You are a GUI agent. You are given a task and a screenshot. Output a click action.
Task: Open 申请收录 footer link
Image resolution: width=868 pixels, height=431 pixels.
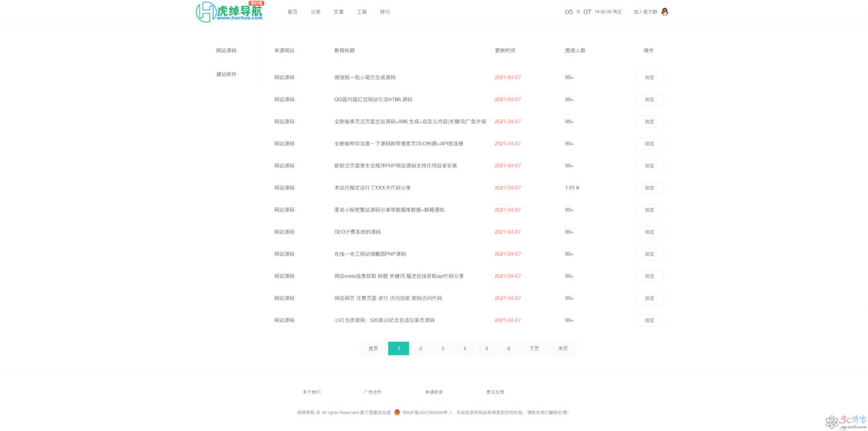click(434, 392)
